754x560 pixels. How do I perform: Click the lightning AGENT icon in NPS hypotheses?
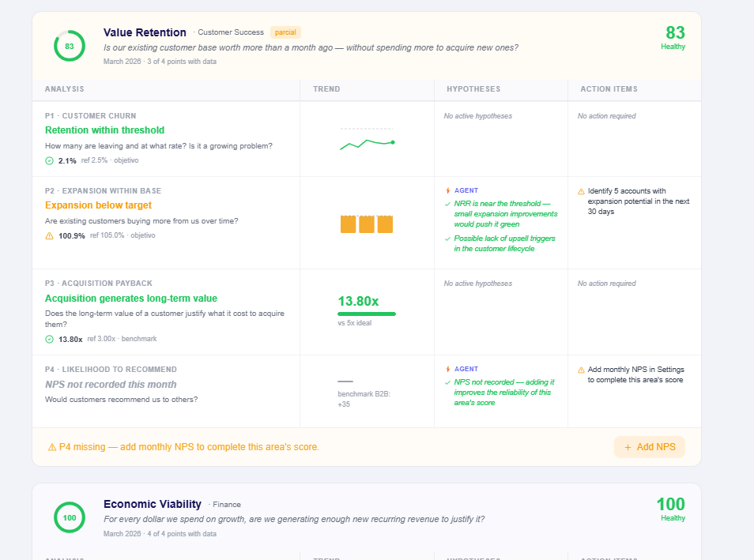447,369
